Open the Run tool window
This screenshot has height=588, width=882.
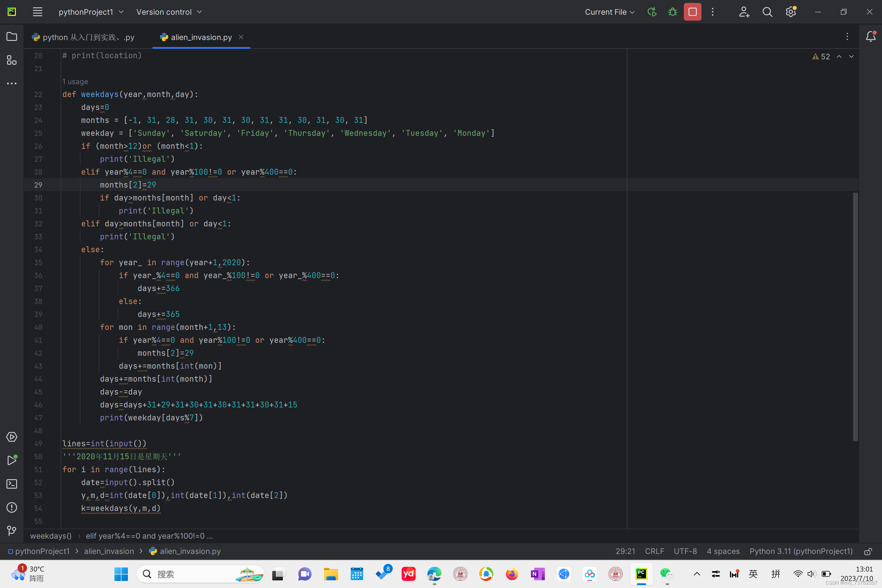coord(12,460)
